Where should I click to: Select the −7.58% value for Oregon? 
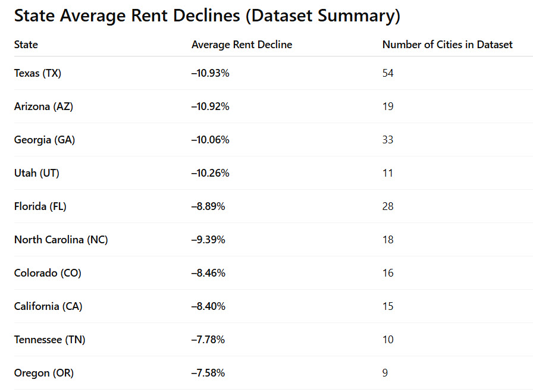[x=208, y=373]
